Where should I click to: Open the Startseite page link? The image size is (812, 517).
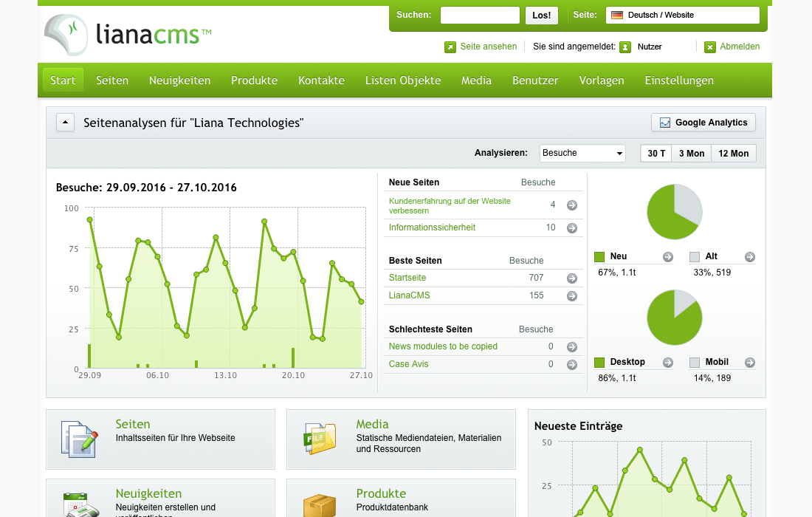[407, 278]
